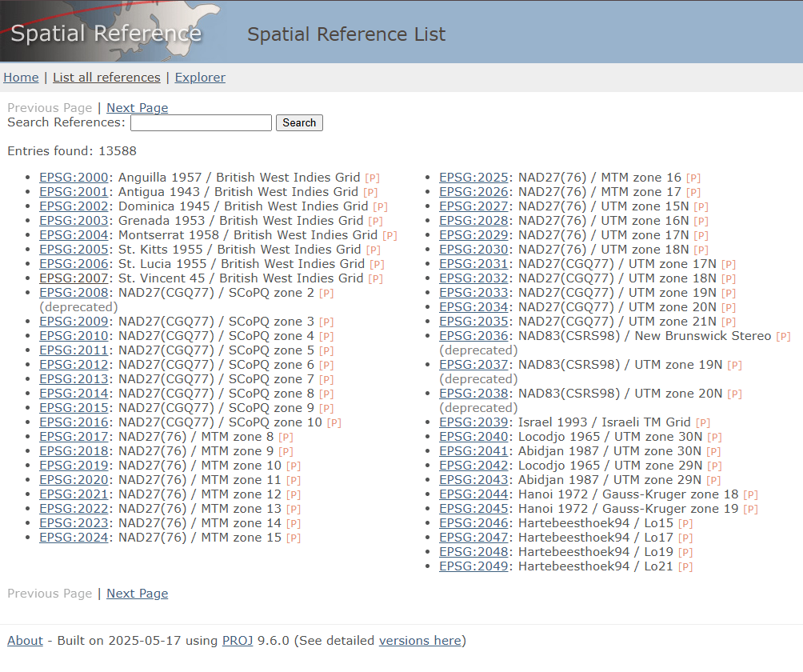Image resolution: width=803 pixels, height=672 pixels.
Task: Open EPSG:2005 St. Kitts 1955 entry
Action: pyautogui.click(x=74, y=250)
